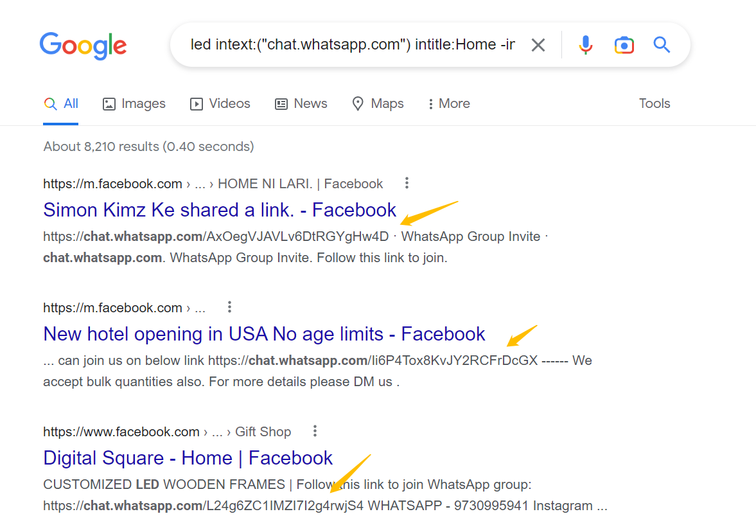
Task: Click the blue magnifier search button
Action: click(x=662, y=45)
